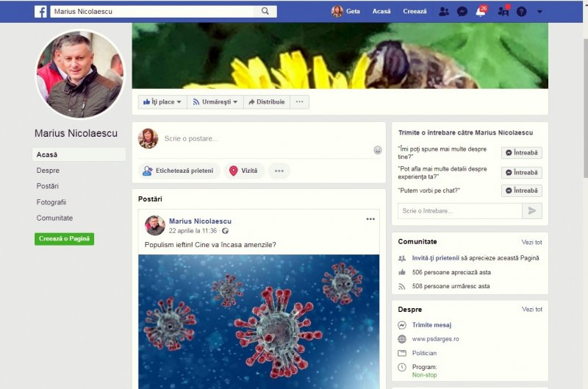The image size is (588, 389).
Task: Open the www.psdarges.ro link
Action: coord(435,339)
